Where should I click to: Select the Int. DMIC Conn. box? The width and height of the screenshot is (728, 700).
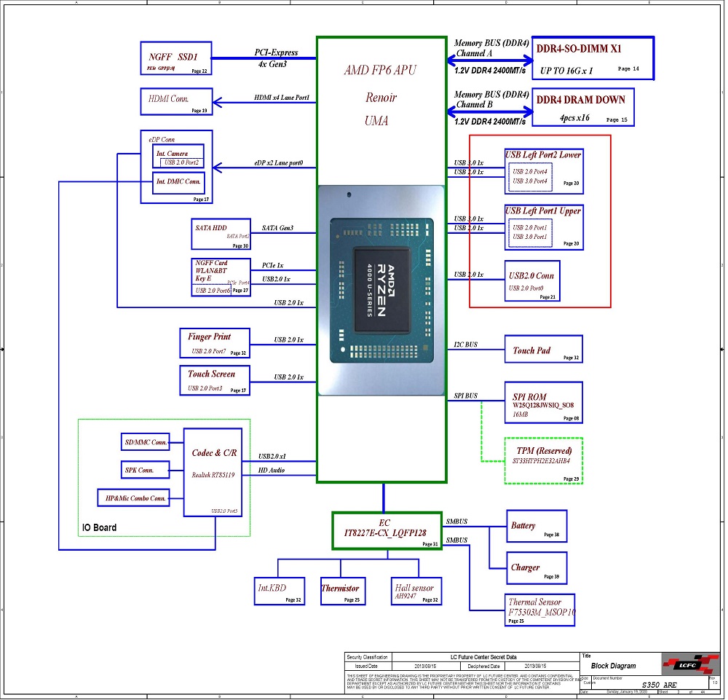click(x=179, y=182)
